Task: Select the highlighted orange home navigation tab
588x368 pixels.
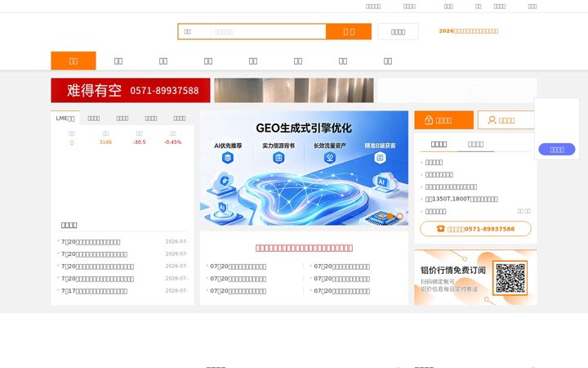Action: [73, 61]
